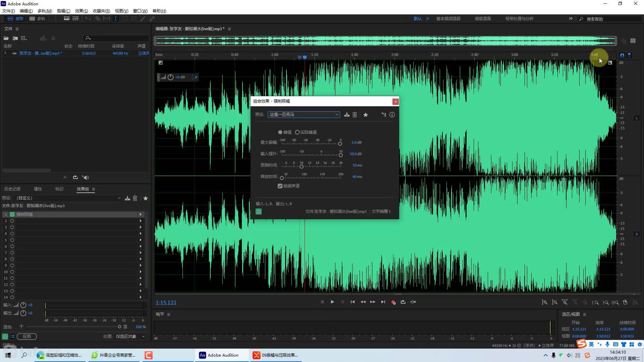
Task: Show spectral frequency display icon
Action: click(67, 19)
